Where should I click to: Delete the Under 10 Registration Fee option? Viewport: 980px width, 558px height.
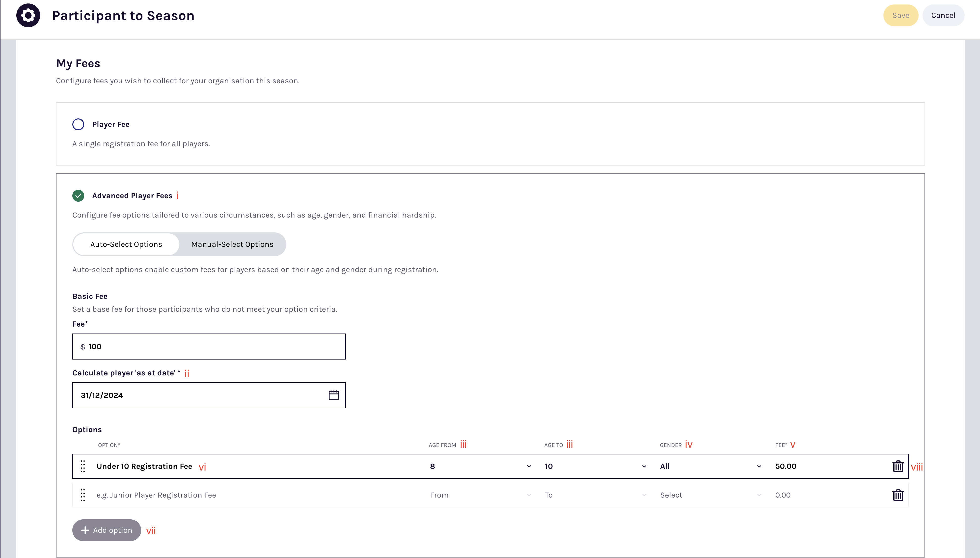click(898, 466)
